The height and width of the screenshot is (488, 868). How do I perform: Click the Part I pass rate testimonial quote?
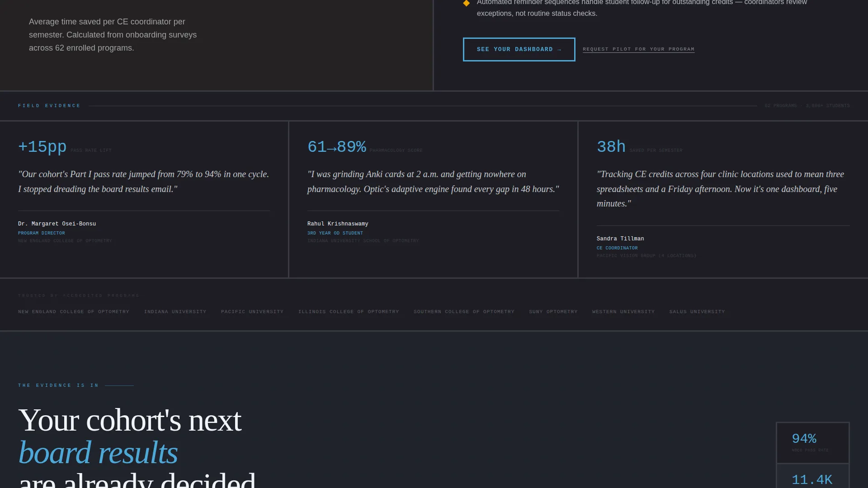coord(144,182)
